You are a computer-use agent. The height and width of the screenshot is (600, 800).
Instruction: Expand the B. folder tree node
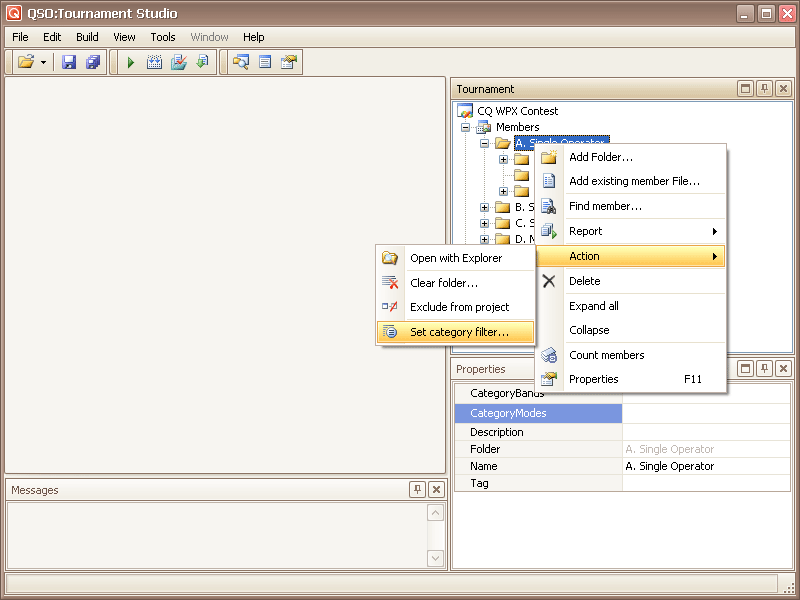[x=485, y=207]
